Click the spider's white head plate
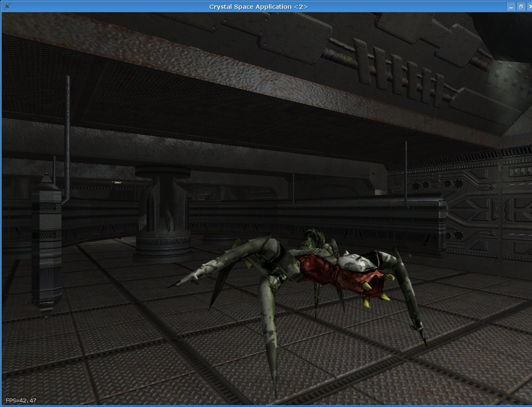 (353, 262)
